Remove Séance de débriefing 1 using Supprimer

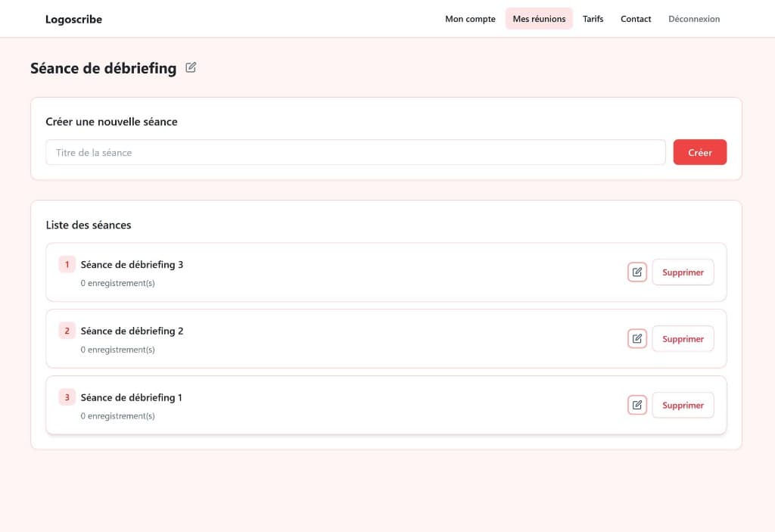point(683,406)
